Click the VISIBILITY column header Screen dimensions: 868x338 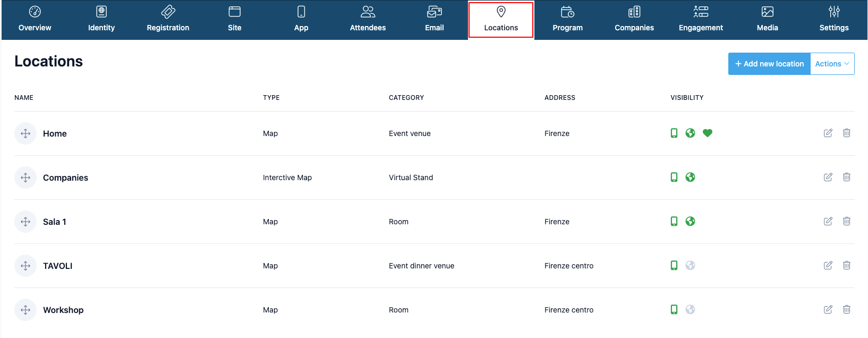pyautogui.click(x=687, y=98)
